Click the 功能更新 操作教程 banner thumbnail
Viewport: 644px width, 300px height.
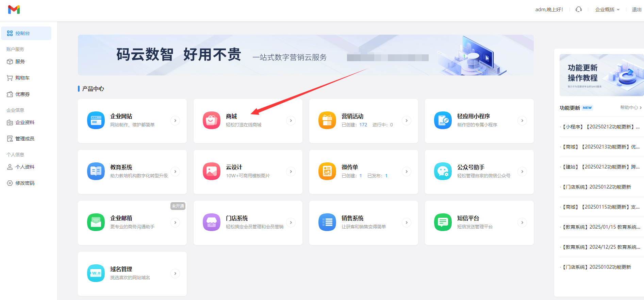pos(601,75)
